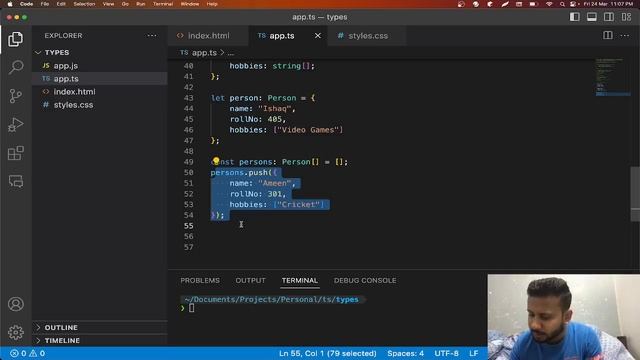Click app.ts in the breadcrumb bar
The width and height of the screenshot is (640, 360).
coord(204,53)
